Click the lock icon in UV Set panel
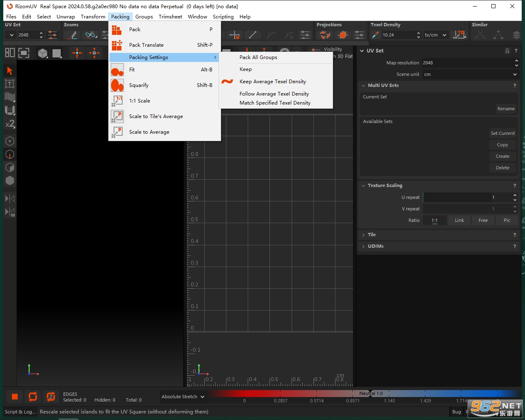This screenshot has height=420, width=525. (507, 51)
